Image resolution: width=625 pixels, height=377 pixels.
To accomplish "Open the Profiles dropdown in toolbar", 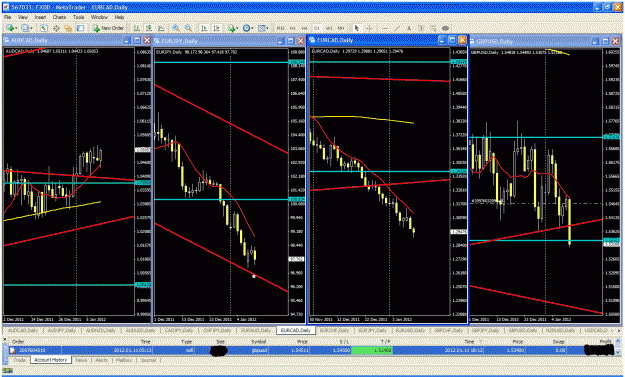I will 27,28.
